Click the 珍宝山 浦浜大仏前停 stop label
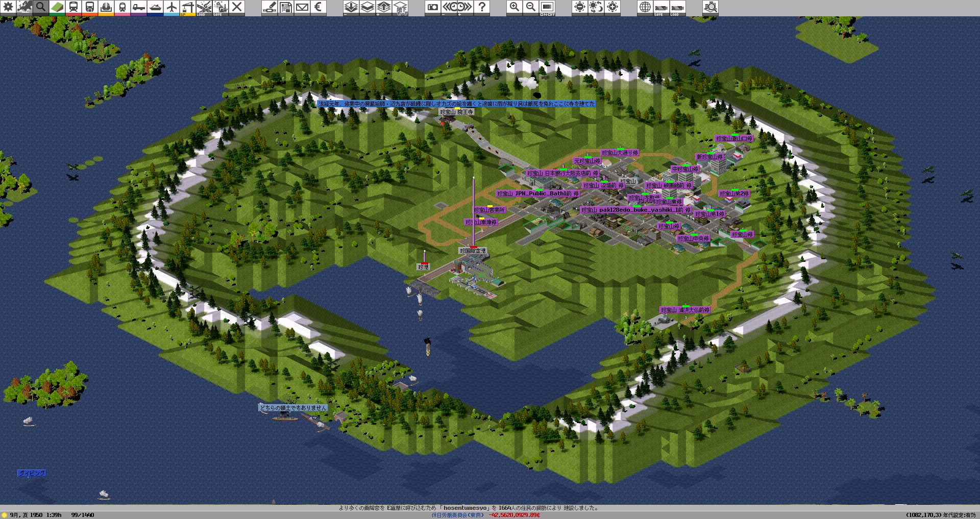The width and height of the screenshot is (980, 519). (685, 310)
